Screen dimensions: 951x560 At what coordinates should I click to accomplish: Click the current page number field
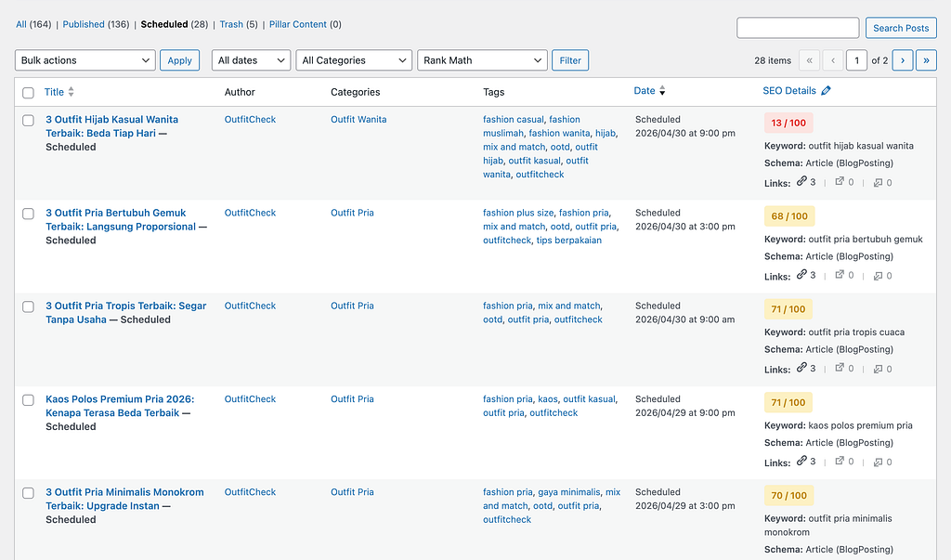(x=856, y=60)
